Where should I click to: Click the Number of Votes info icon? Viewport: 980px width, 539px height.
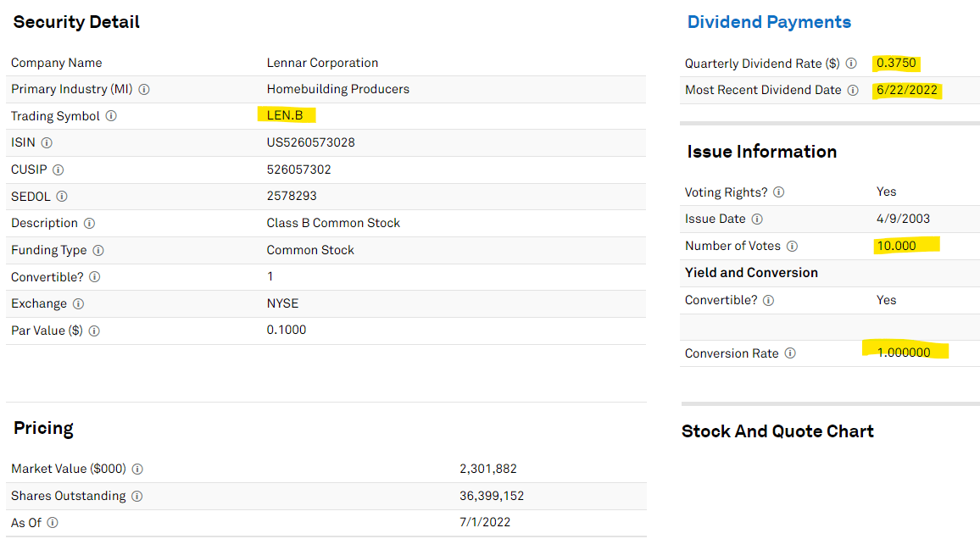coord(792,246)
